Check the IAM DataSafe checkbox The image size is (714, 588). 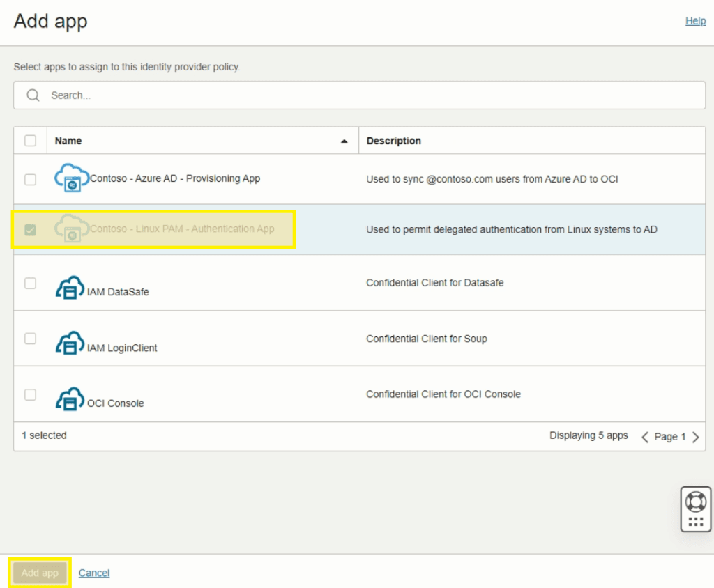(30, 283)
